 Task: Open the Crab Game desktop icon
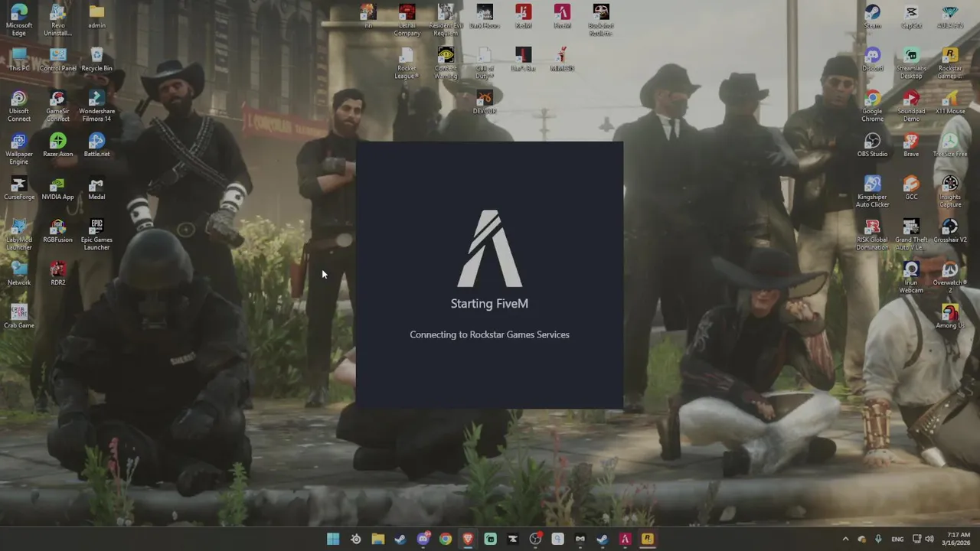click(x=19, y=317)
